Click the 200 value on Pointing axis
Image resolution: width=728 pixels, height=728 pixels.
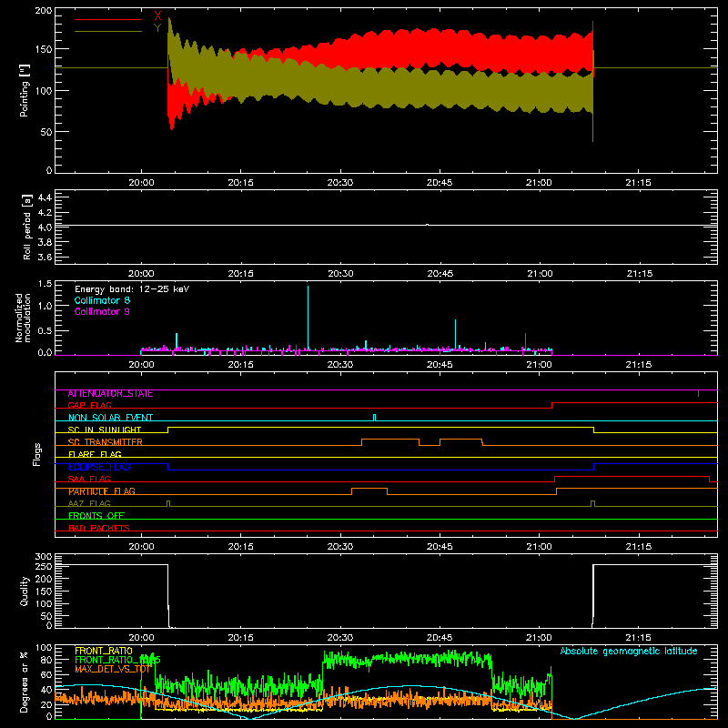pyautogui.click(x=44, y=11)
